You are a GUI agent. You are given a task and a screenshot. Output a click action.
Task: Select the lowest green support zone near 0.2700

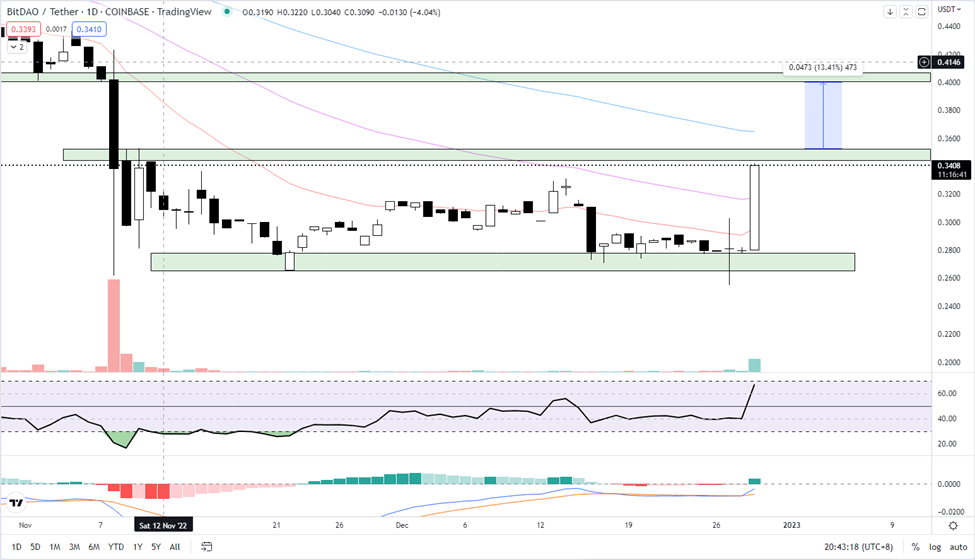(x=502, y=262)
